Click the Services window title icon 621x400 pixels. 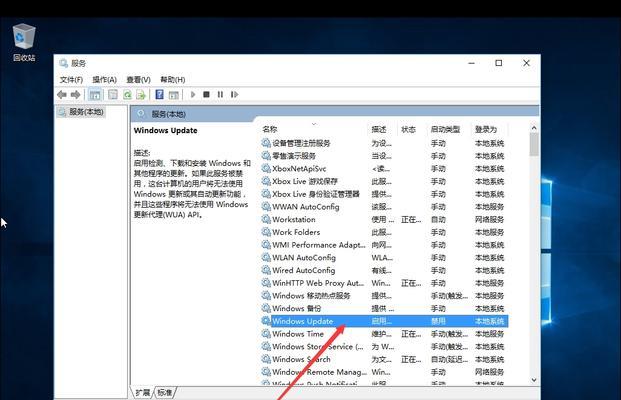[63, 63]
